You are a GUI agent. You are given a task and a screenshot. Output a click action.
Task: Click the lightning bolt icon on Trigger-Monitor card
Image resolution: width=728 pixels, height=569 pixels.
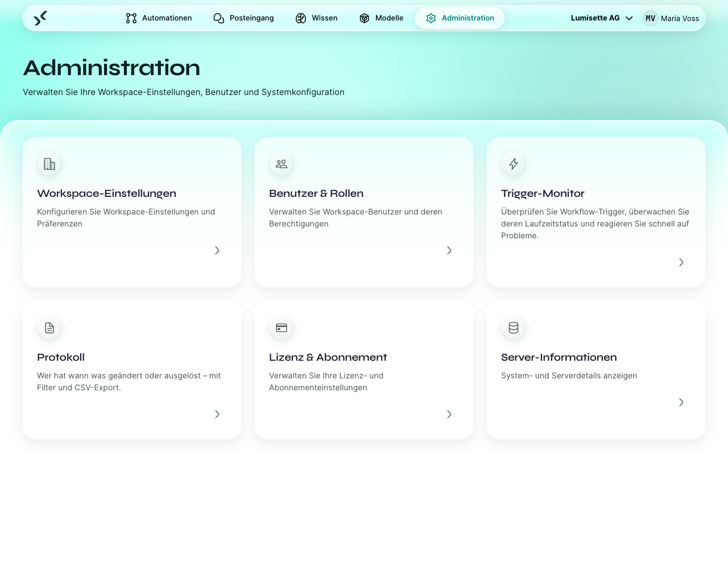514,164
